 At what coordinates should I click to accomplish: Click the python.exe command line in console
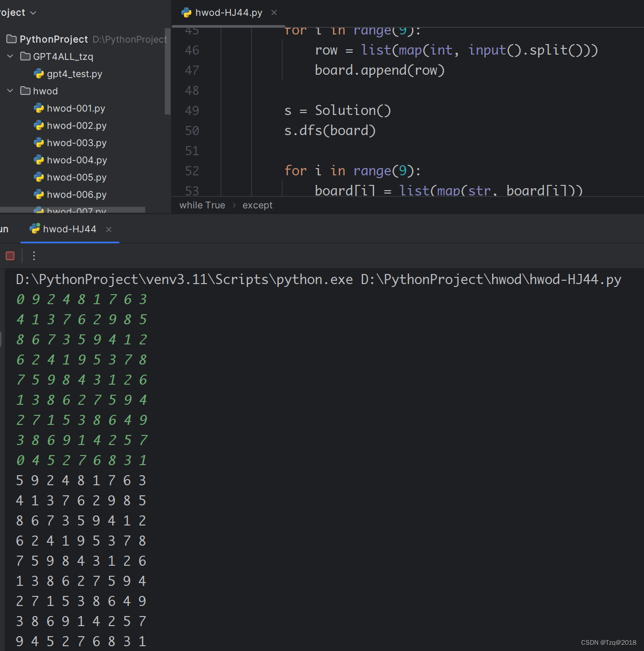pyautogui.click(x=318, y=279)
